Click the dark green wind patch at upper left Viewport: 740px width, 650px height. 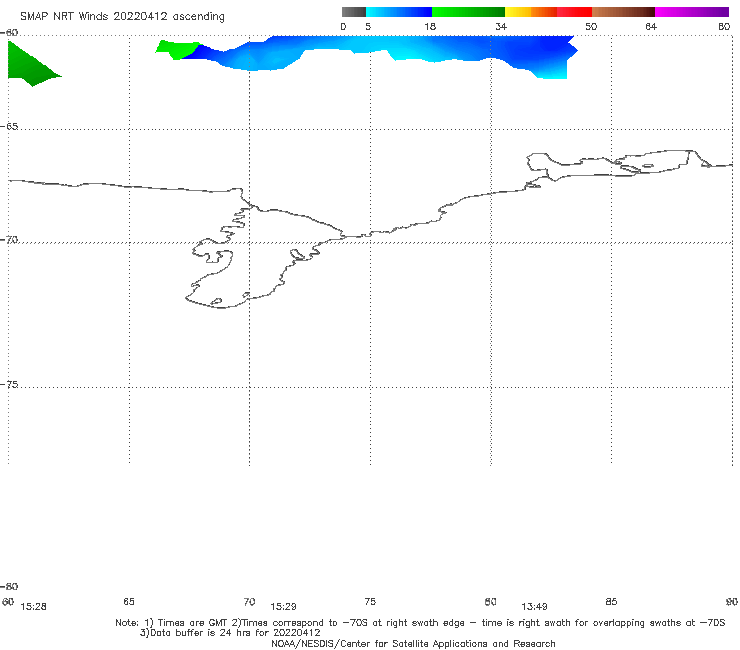point(29,65)
